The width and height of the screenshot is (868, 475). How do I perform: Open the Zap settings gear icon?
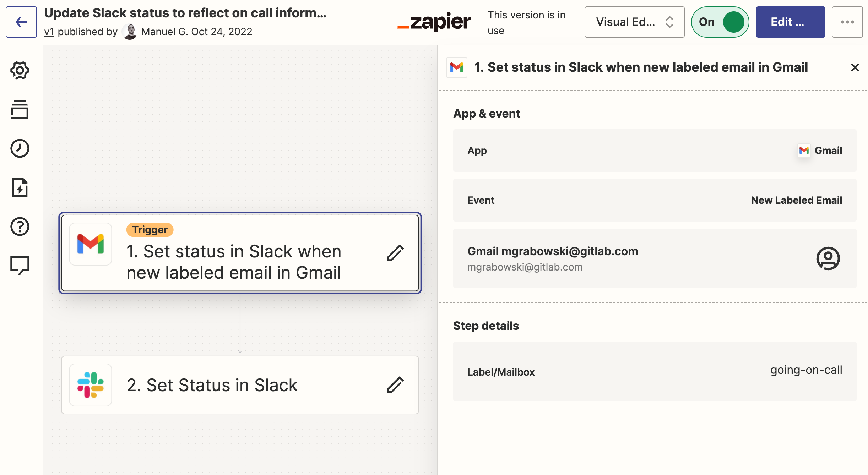20,70
